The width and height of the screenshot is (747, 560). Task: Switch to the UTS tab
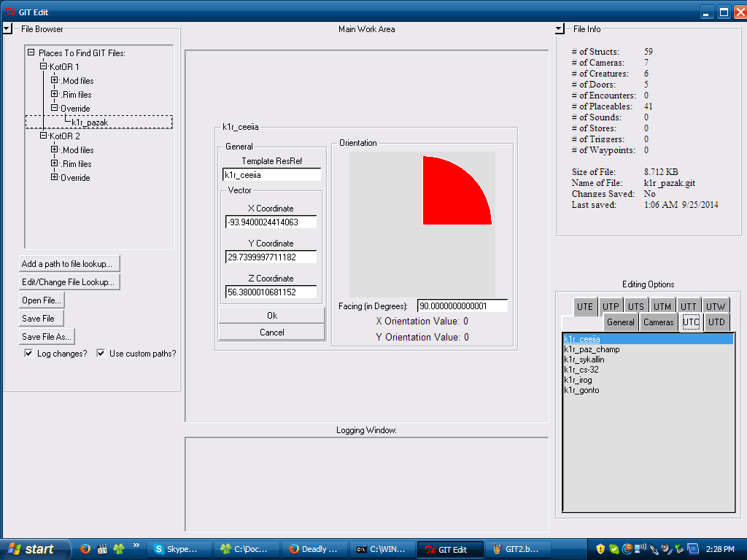click(636, 307)
